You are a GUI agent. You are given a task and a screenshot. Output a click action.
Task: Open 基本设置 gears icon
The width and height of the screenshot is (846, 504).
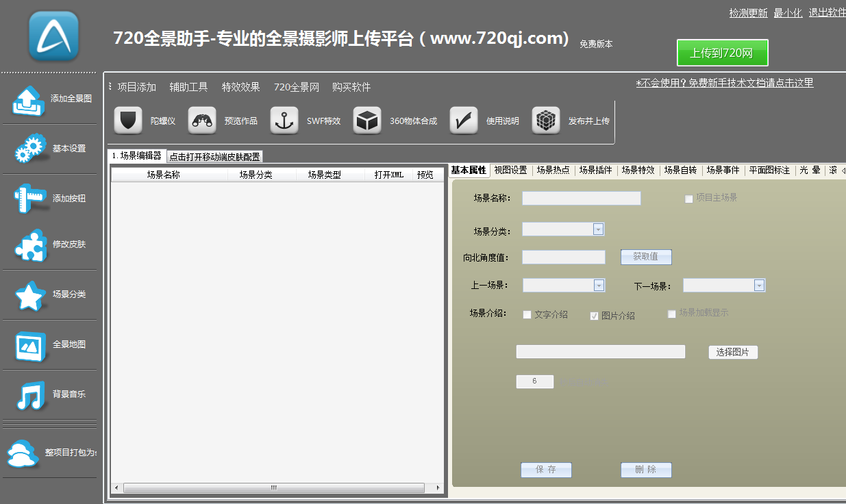32,149
